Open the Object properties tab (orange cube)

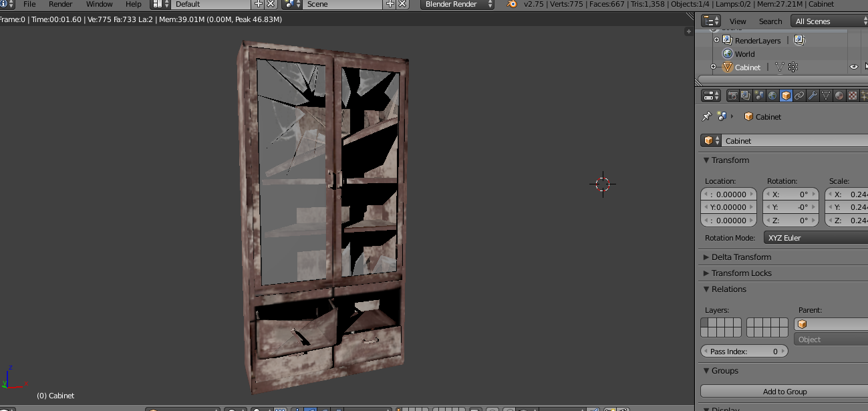point(786,96)
